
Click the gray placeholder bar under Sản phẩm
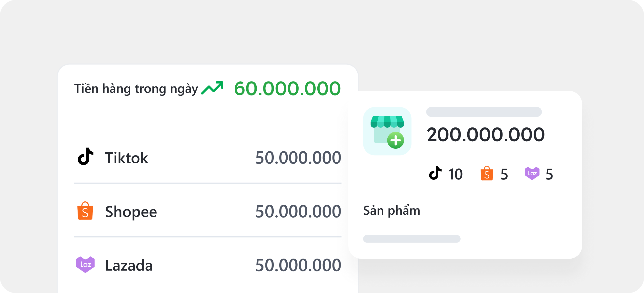tap(412, 239)
